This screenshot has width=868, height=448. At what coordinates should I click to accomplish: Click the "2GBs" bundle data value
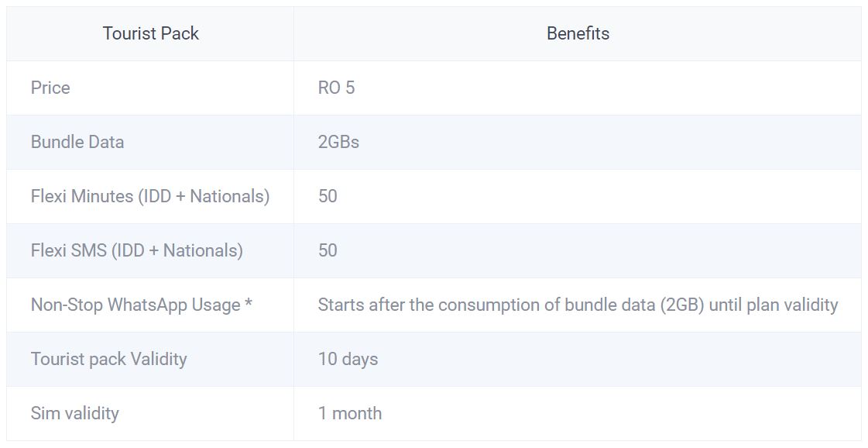coord(338,142)
